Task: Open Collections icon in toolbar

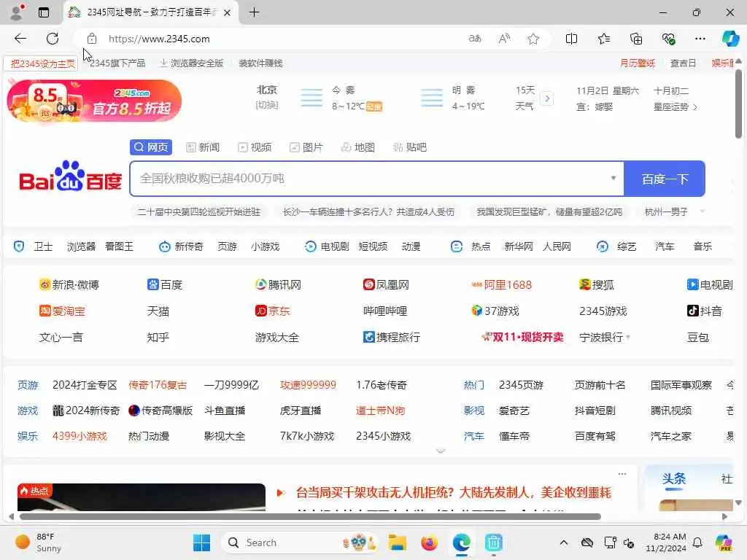Action: point(636,39)
